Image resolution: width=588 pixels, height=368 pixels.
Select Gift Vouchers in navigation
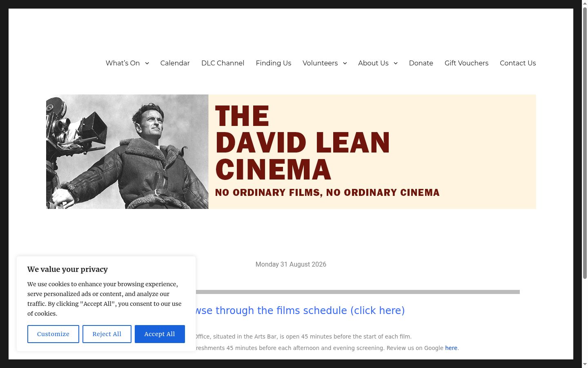(x=466, y=63)
